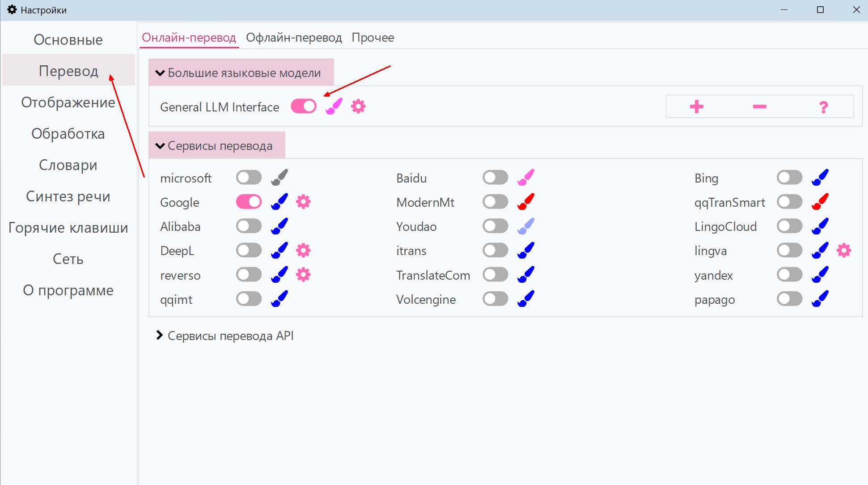
Task: Click the brush icon next to TranslateCom
Action: pyautogui.click(x=526, y=274)
